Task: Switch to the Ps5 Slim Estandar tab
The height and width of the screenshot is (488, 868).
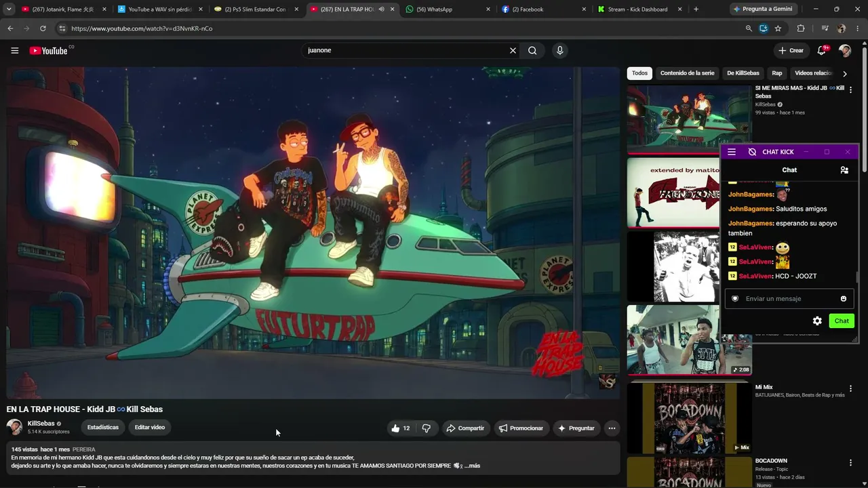Action: tap(256, 9)
